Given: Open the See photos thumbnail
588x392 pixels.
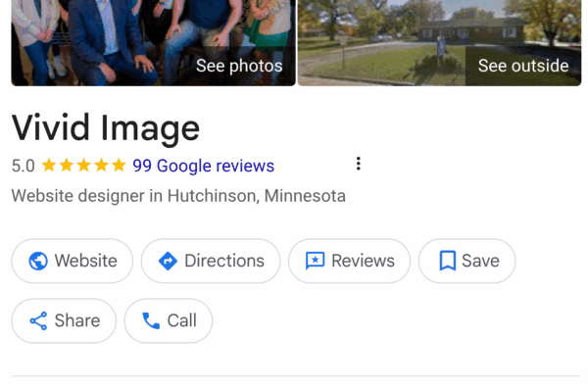Looking at the screenshot, I should click(154, 43).
